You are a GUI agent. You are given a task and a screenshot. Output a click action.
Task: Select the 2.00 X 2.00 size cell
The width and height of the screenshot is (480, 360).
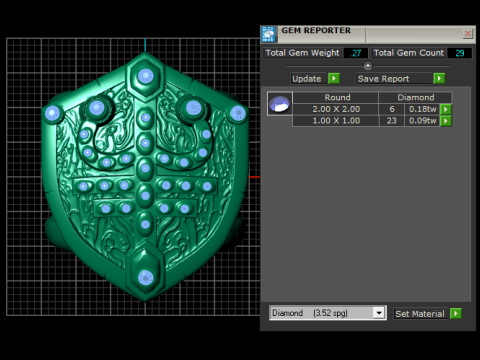click(336, 109)
